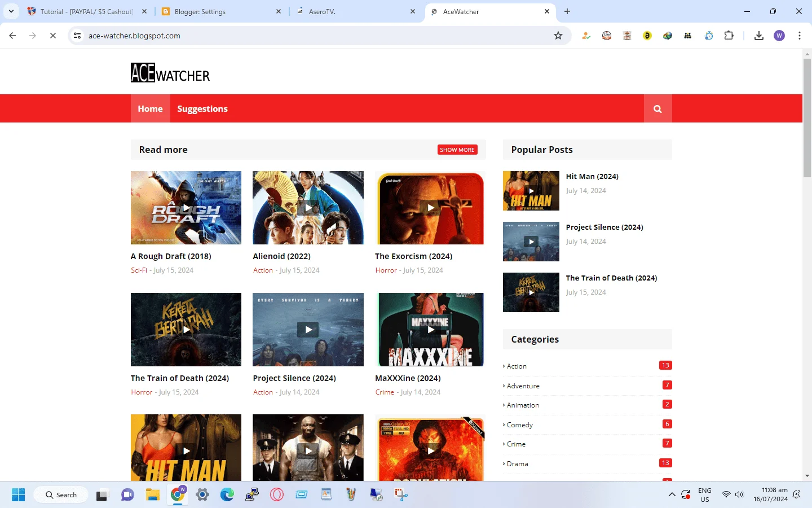Image resolution: width=812 pixels, height=508 pixels.
Task: Open the clock and date in taskbar
Action: 770,495
